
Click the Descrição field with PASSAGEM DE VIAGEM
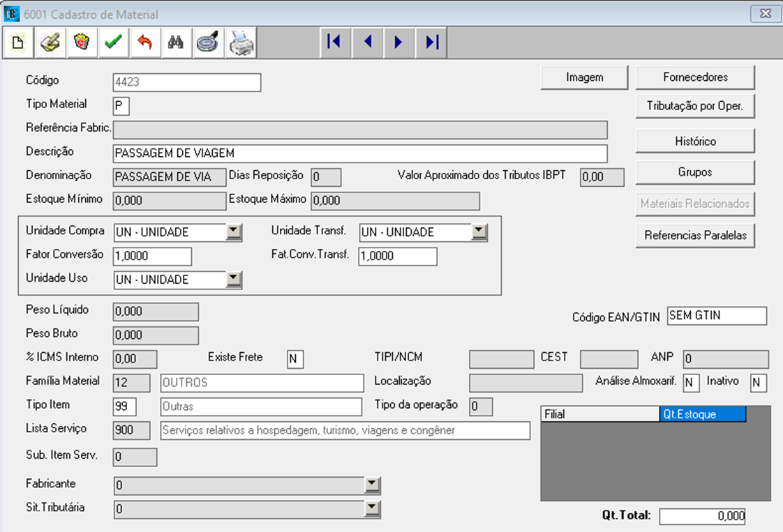(x=360, y=153)
